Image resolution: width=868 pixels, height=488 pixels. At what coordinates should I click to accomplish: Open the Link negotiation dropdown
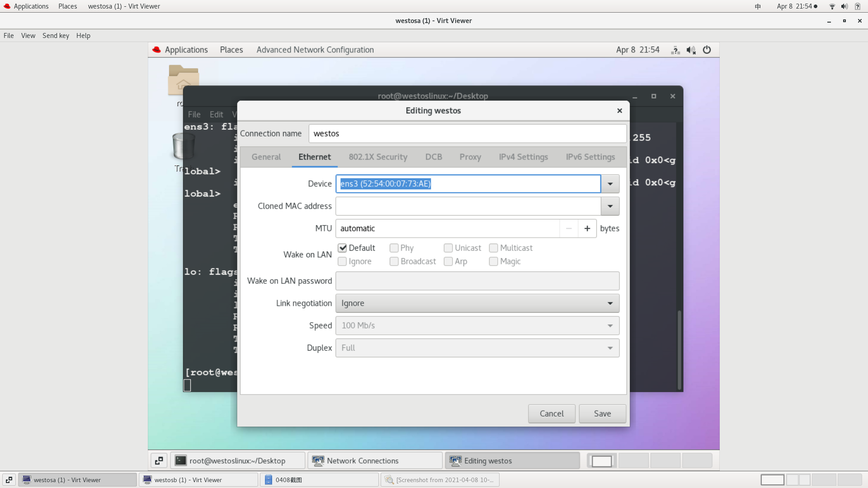[477, 303]
